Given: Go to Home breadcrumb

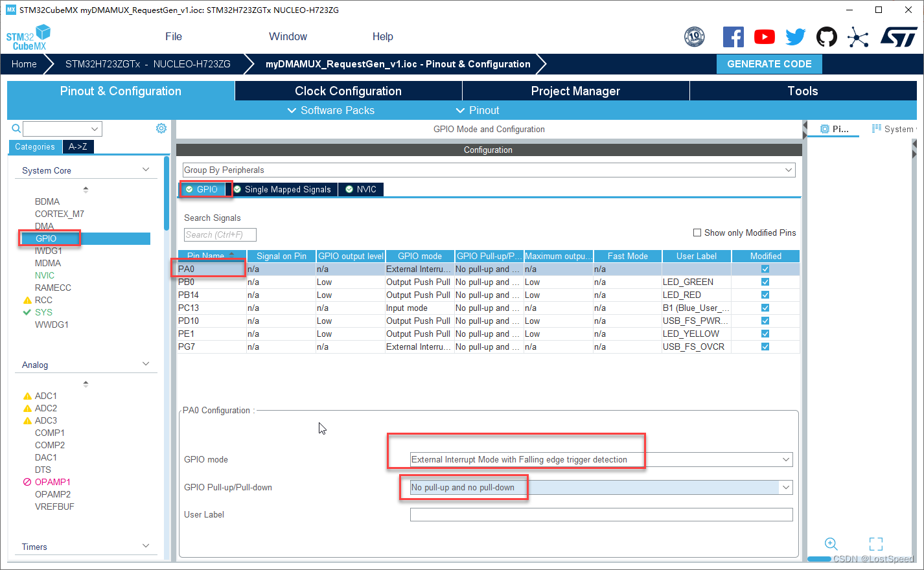Looking at the screenshot, I should 24,64.
